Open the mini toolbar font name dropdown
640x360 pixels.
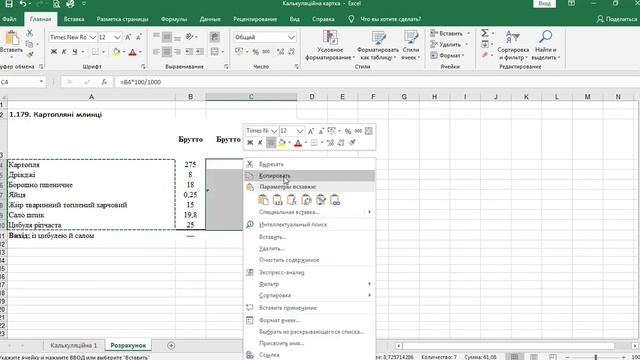[274, 131]
